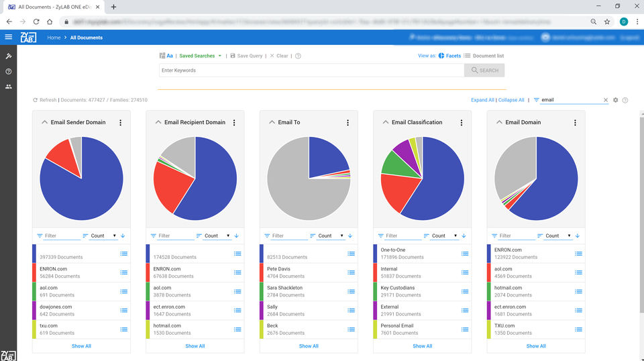Open Email Sender Domain options menu

120,122
